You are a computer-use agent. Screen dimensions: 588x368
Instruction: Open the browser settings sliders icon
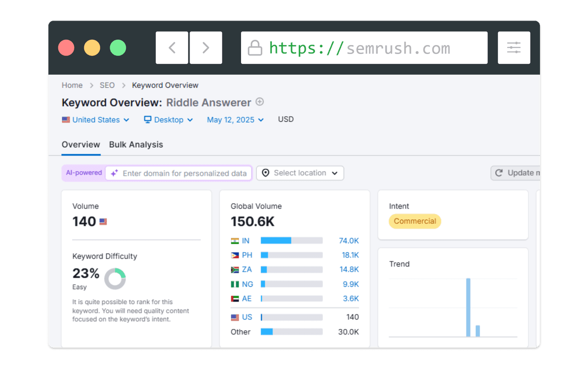pos(514,48)
